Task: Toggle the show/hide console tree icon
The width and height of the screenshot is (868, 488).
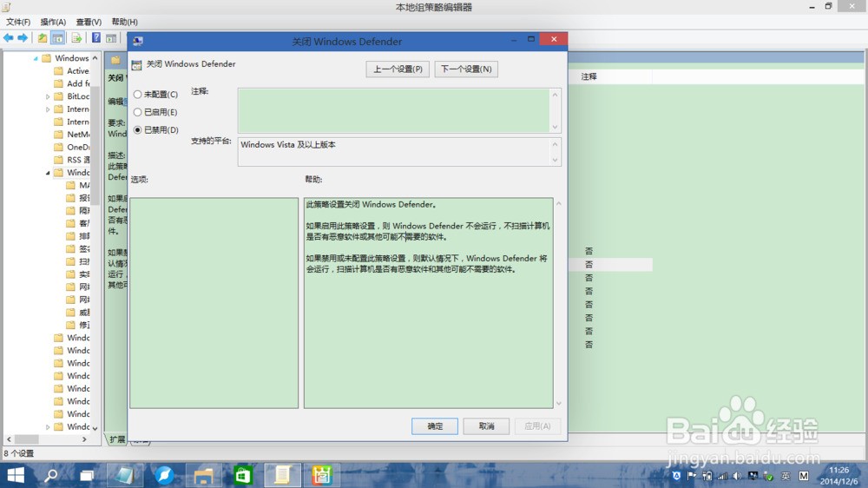Action: coord(57,38)
